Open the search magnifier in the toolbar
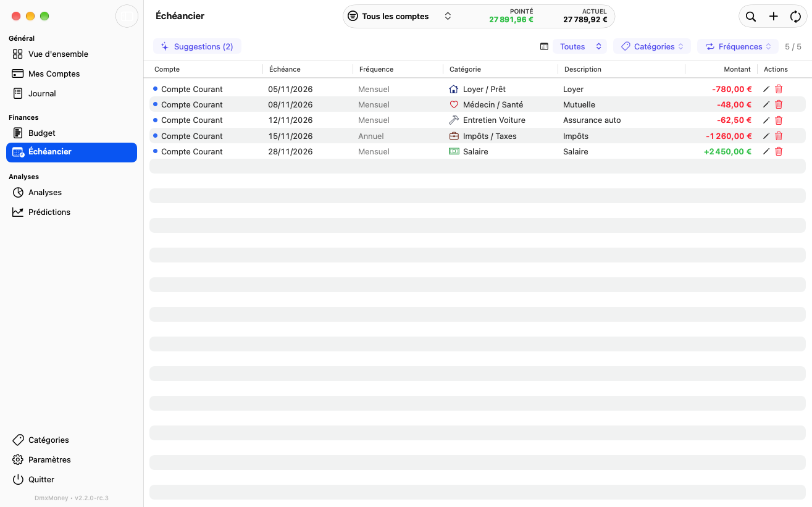The image size is (812, 507). [750, 17]
